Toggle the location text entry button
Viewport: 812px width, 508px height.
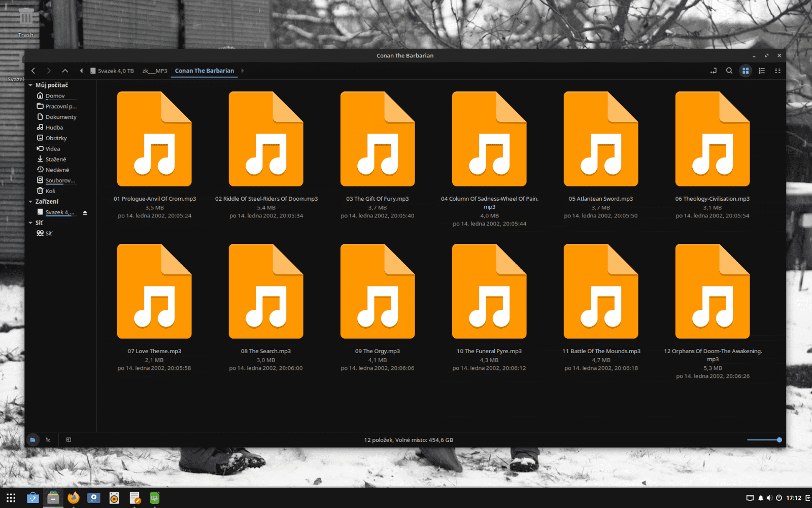coord(713,71)
